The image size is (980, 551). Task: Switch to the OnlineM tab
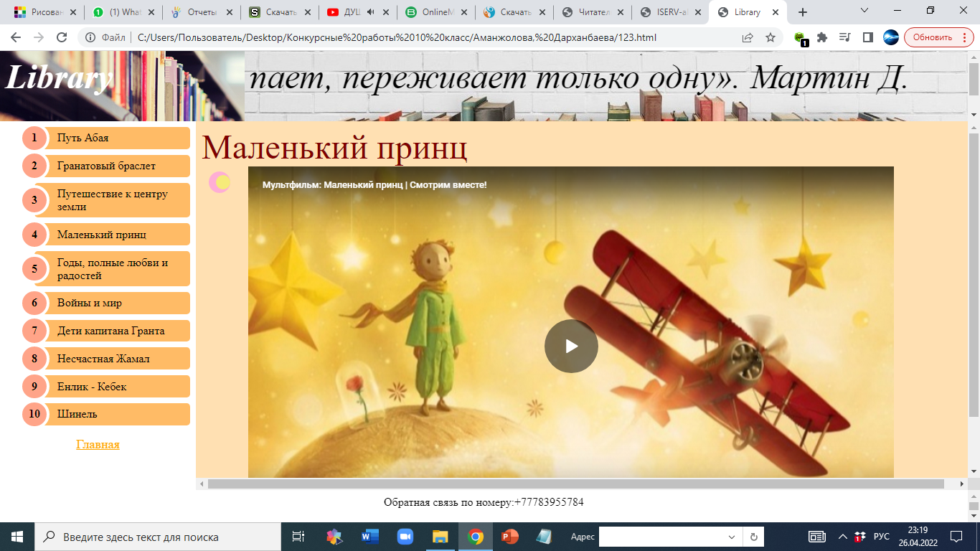pyautogui.click(x=436, y=12)
